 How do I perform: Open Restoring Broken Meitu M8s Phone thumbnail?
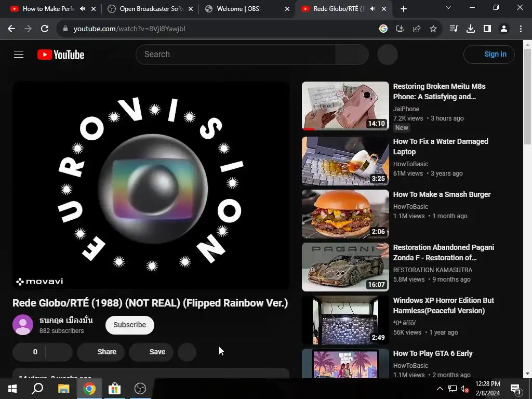click(345, 106)
